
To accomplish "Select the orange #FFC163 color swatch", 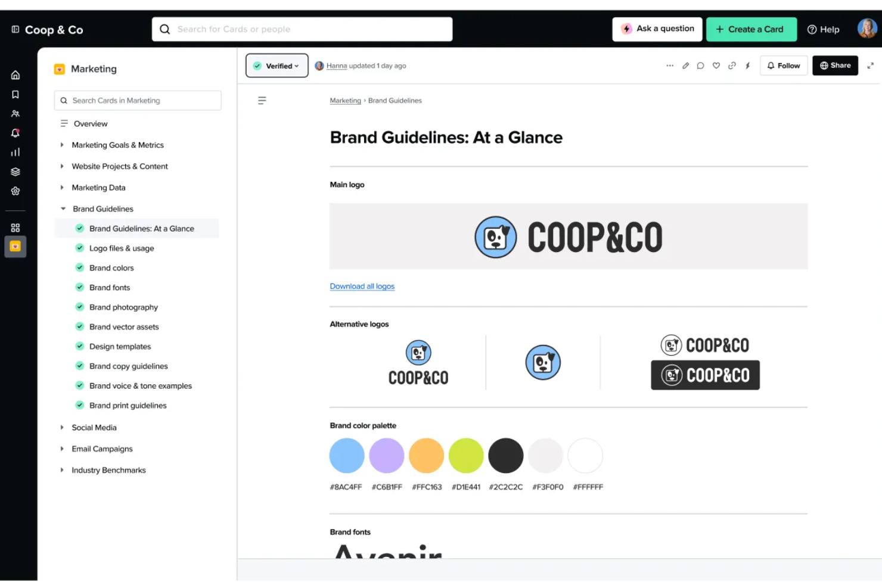I will (427, 456).
